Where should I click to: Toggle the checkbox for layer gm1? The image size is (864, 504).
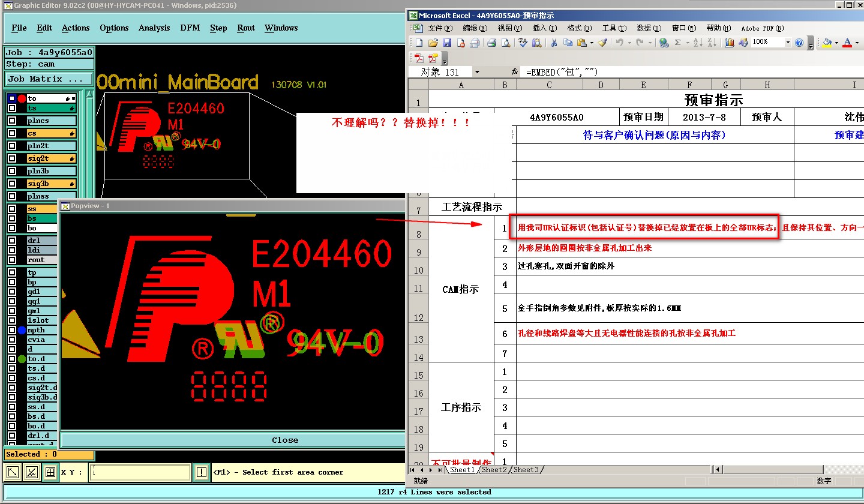tap(12, 311)
